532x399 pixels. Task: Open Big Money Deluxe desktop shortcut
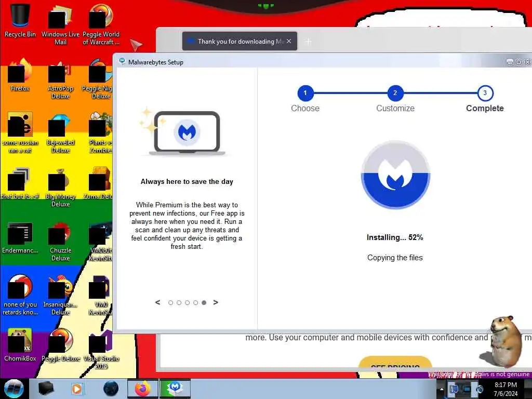60,187
